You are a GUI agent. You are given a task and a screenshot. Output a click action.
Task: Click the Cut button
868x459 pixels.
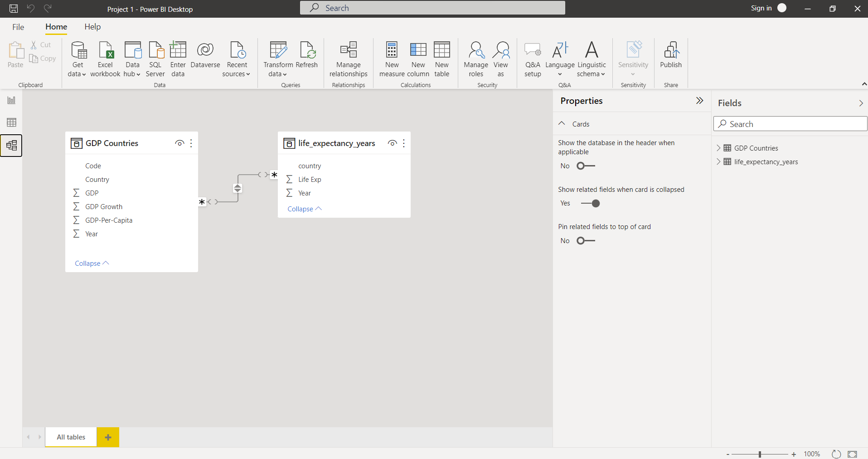41,45
